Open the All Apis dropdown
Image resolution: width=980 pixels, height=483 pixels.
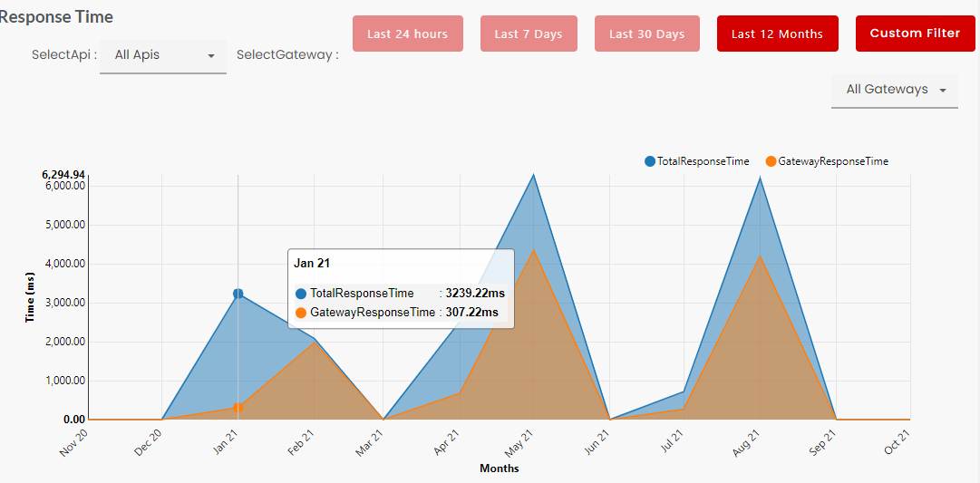[x=162, y=55]
